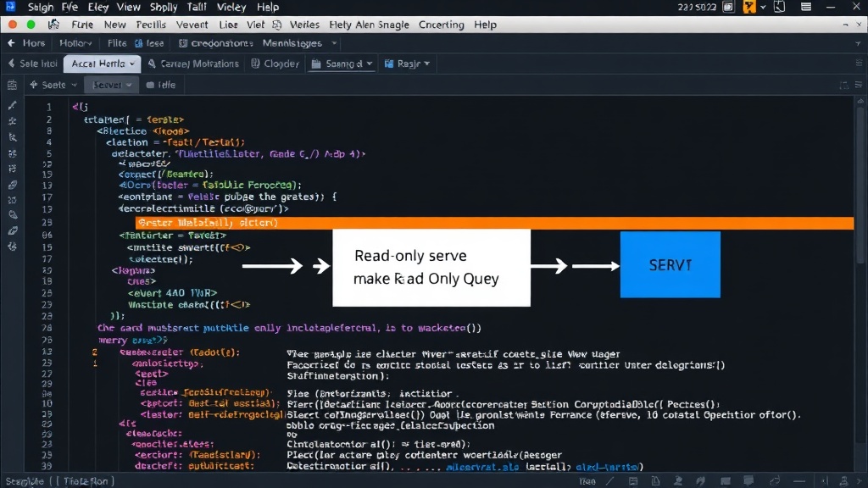This screenshot has height=488, width=868.
Task: Click the Flite item in the navigation bar
Action: pos(117,43)
